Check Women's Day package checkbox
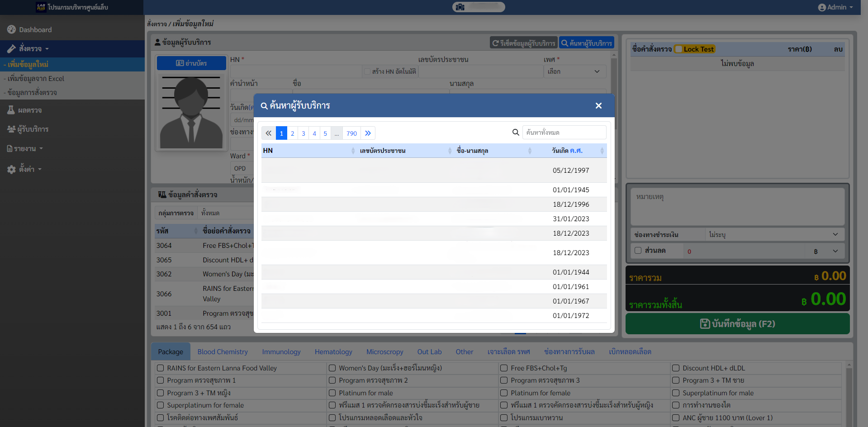This screenshot has height=427, width=868. (332, 368)
